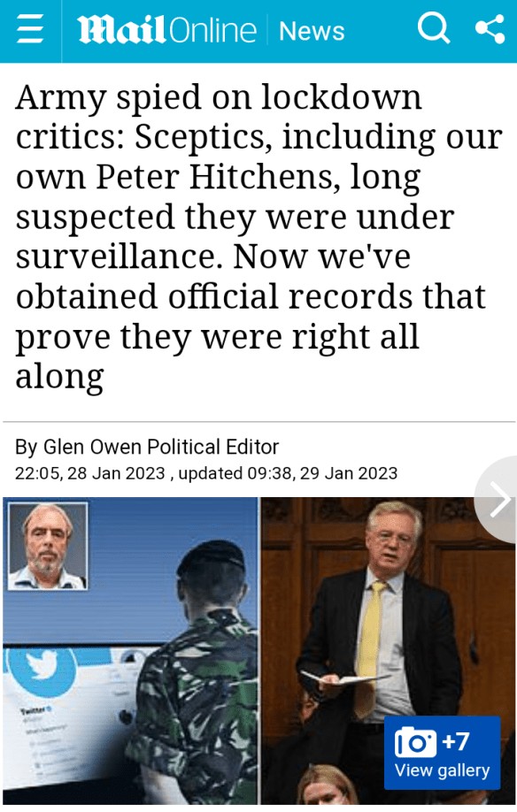Open the View gallery button
Image resolution: width=517 pixels, height=812 pixels.
click(x=443, y=752)
